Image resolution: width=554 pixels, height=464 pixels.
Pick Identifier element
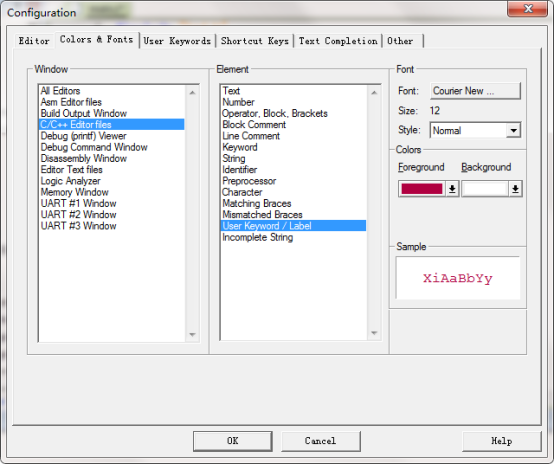(293, 170)
